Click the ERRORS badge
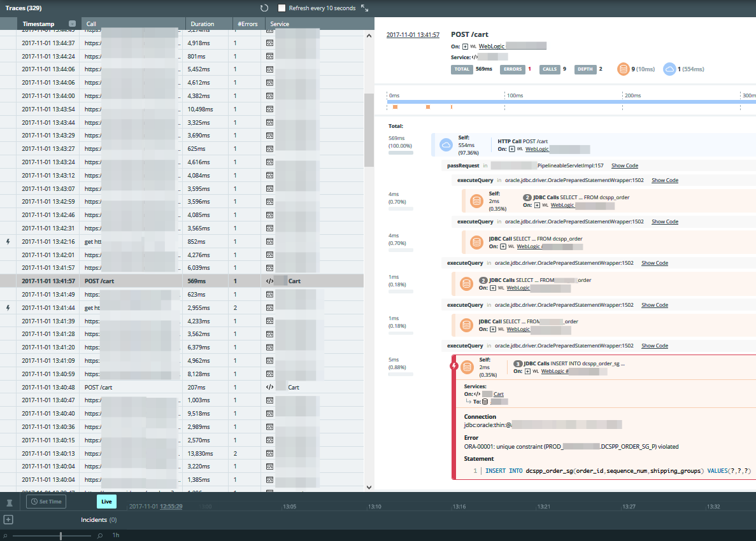The image size is (756, 541). point(513,69)
